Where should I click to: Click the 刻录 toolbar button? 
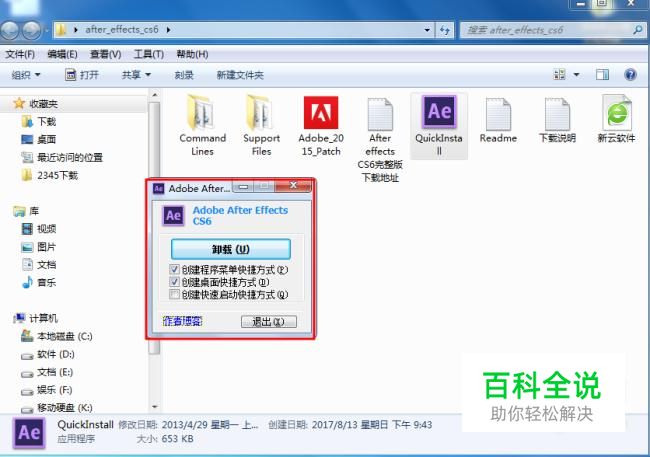pyautogui.click(x=184, y=75)
